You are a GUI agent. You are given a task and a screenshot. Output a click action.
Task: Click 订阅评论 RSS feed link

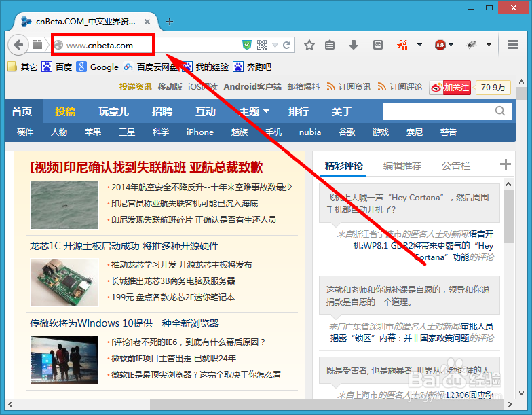pos(400,87)
